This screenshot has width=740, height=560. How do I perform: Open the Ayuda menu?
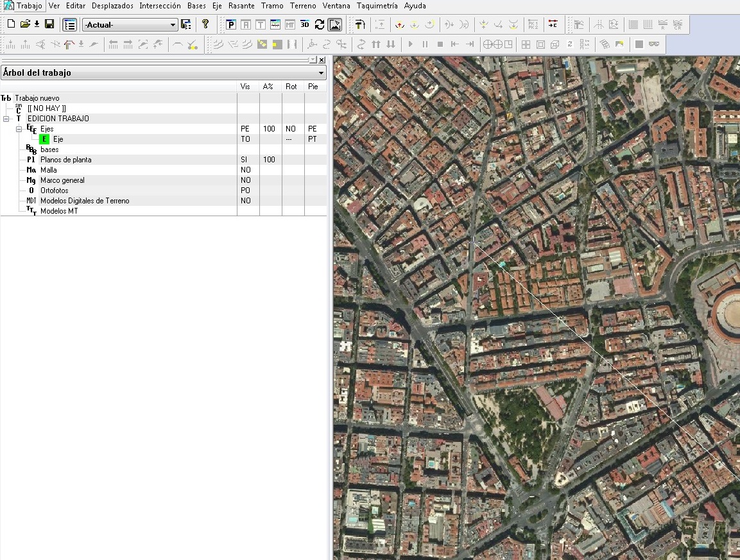coord(415,6)
